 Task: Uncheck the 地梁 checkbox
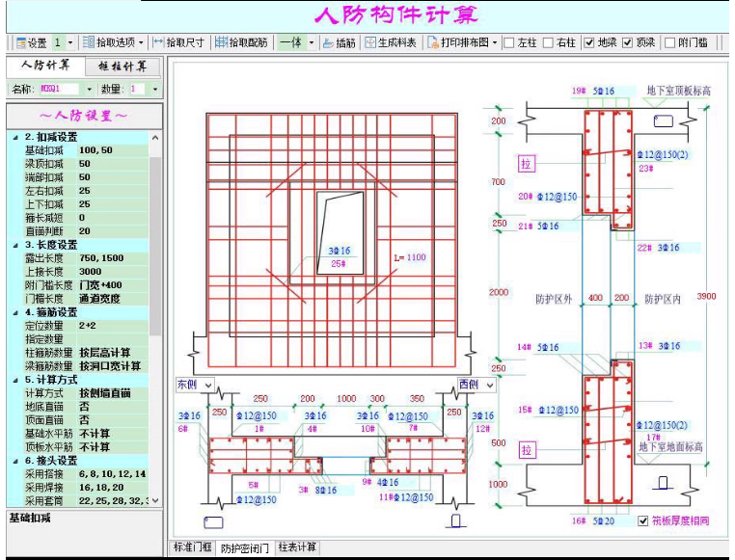[589, 42]
